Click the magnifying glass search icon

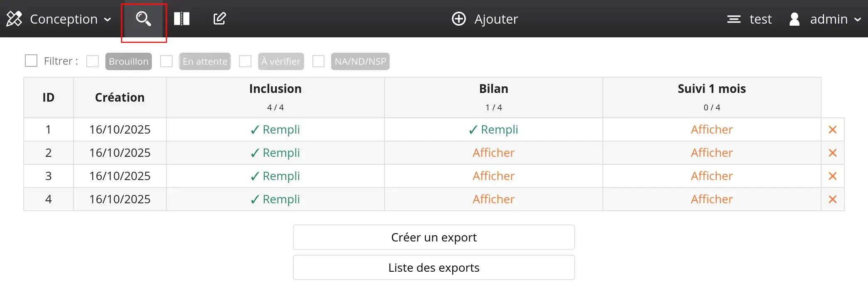pos(144,19)
